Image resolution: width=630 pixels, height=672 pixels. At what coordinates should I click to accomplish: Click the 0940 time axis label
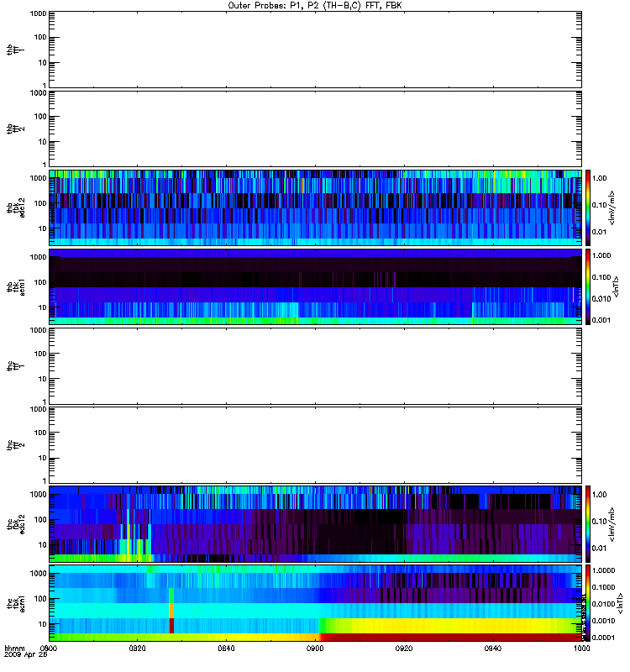tap(493, 648)
